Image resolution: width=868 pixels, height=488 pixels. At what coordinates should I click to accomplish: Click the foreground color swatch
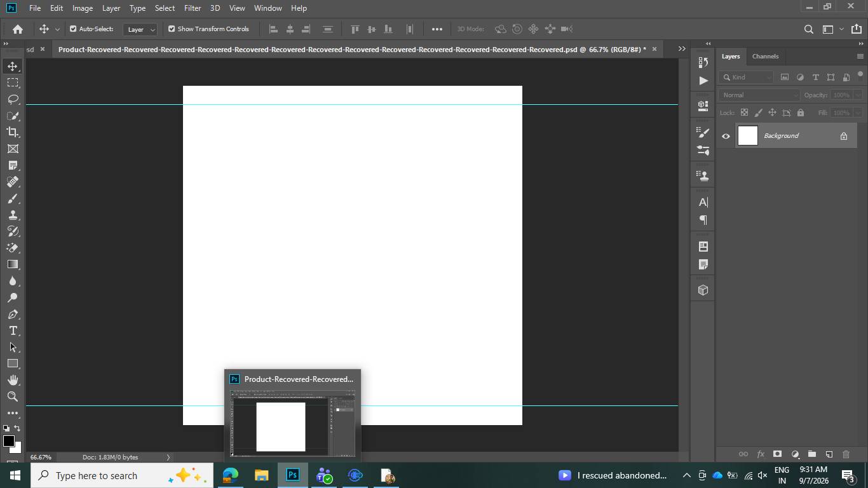click(9, 441)
